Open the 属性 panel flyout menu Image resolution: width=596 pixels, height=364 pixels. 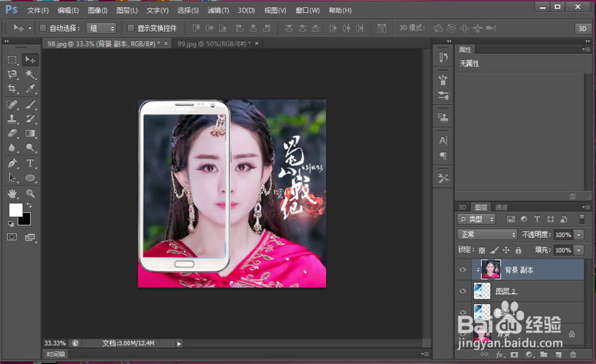586,49
